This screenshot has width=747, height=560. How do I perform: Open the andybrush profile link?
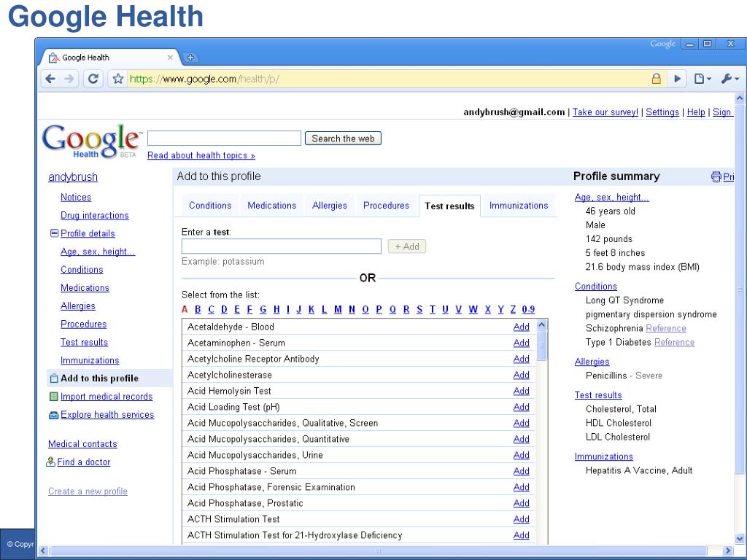point(72,176)
